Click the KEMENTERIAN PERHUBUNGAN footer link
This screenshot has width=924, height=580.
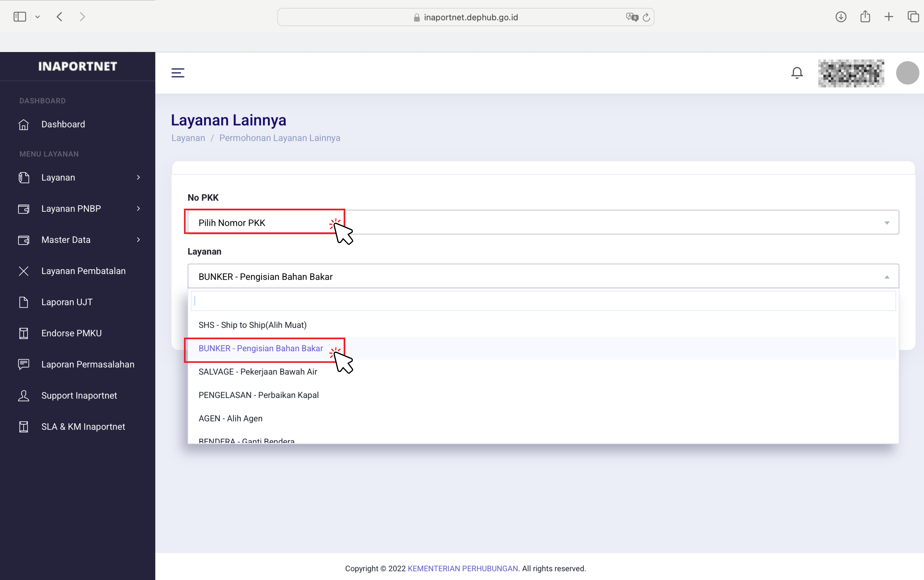(462, 568)
